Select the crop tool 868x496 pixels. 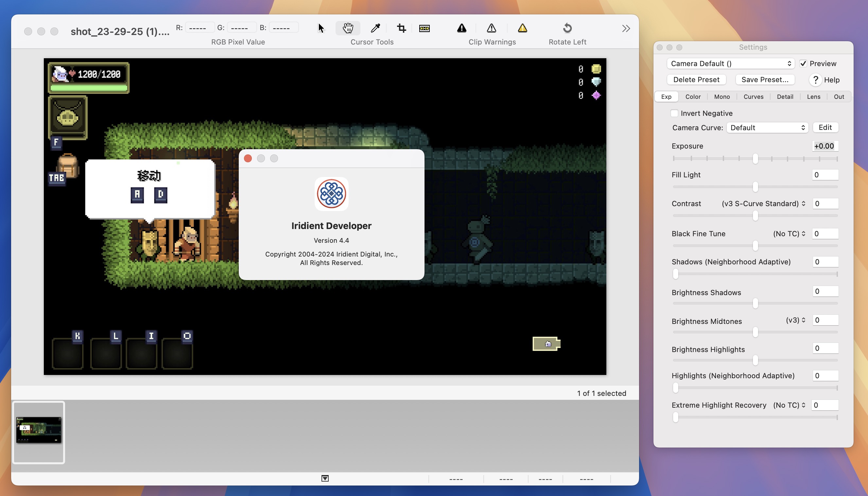(401, 28)
